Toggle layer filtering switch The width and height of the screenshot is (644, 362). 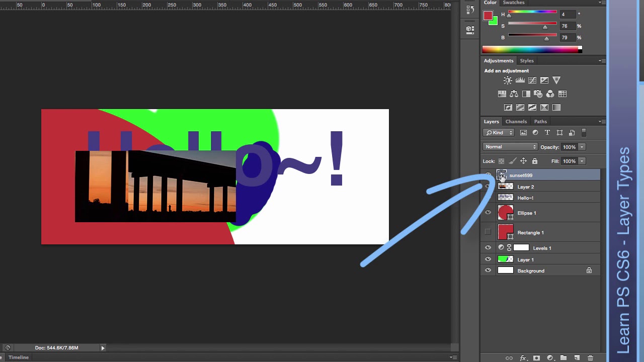584,133
